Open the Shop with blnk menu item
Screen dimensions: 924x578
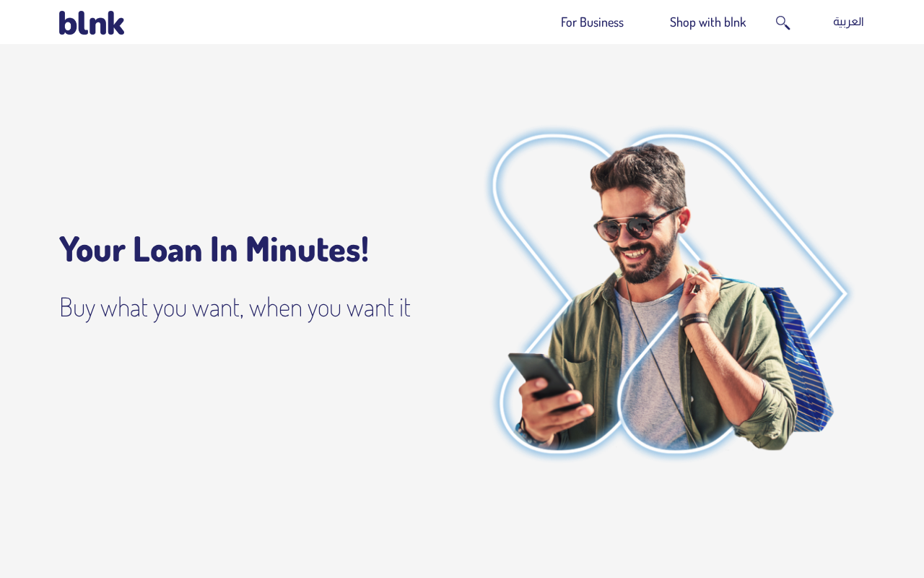pyautogui.click(x=707, y=22)
